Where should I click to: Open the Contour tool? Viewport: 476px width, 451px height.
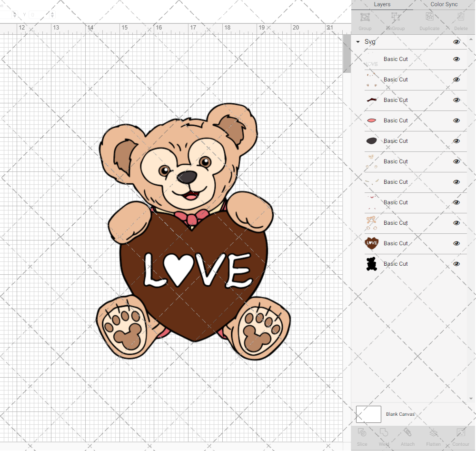[461, 432]
